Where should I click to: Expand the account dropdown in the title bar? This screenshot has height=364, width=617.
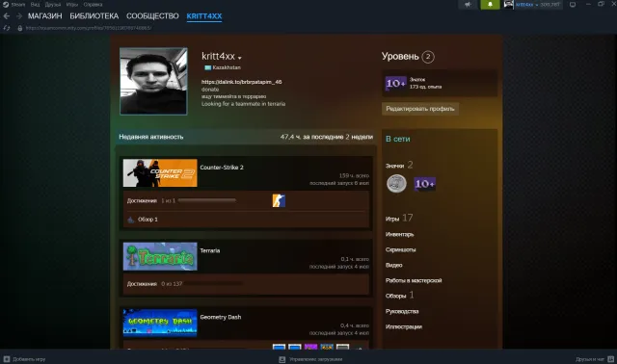click(538, 4)
